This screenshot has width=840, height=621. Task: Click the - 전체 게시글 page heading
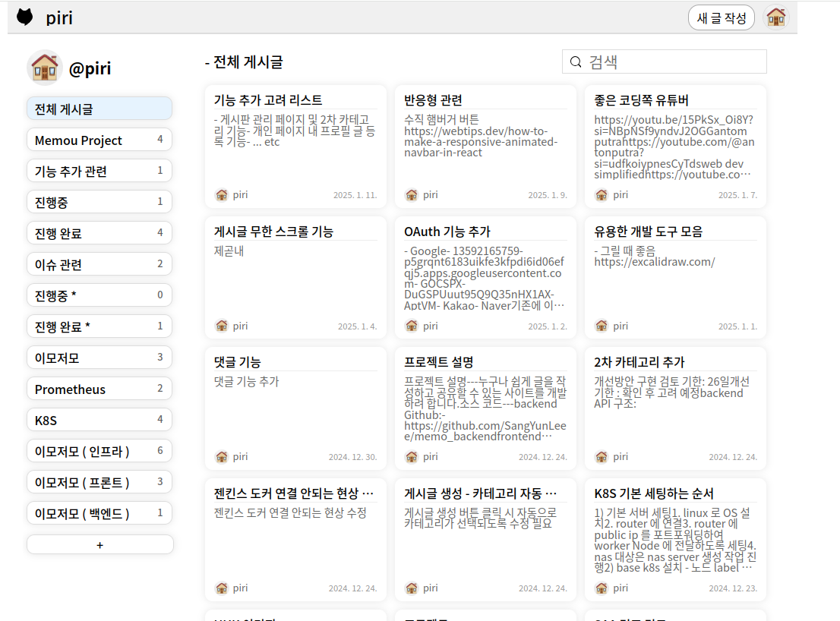[x=244, y=62]
